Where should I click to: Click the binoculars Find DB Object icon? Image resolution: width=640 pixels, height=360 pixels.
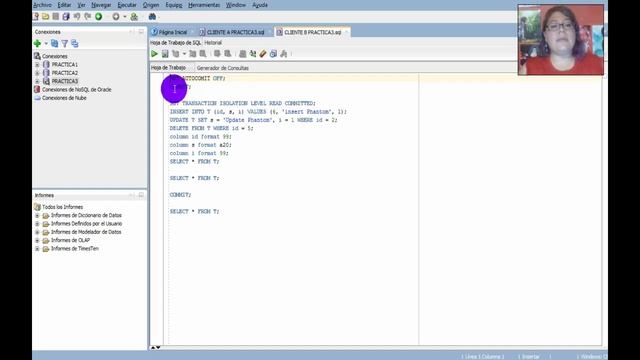(x=152, y=17)
